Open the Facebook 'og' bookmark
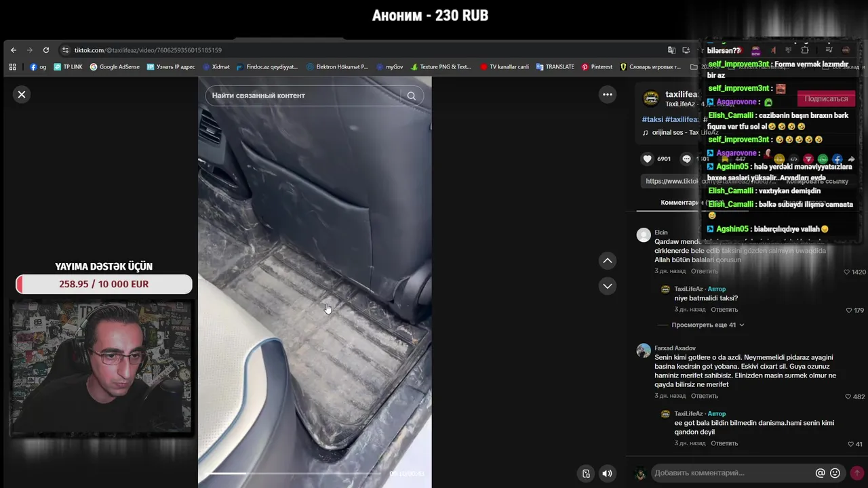 point(38,67)
